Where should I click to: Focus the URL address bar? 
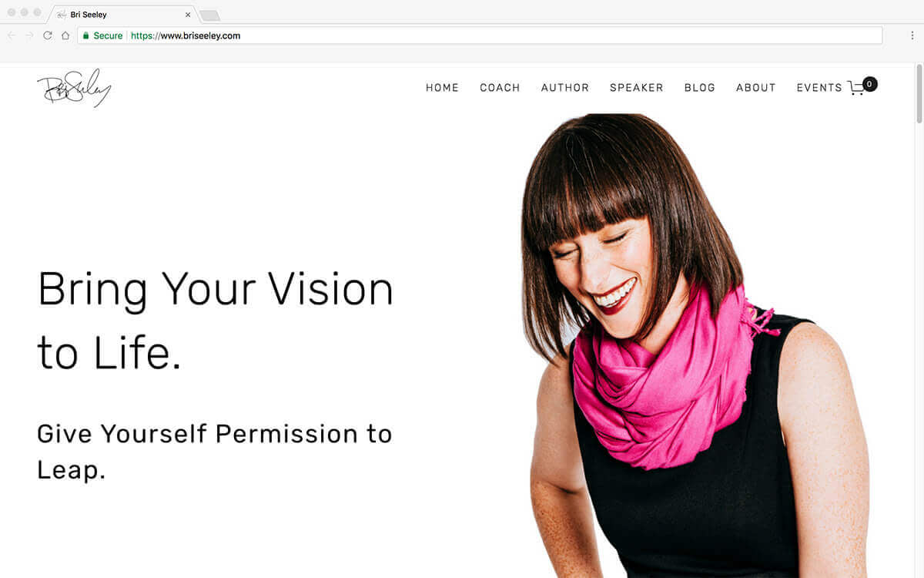(480, 35)
